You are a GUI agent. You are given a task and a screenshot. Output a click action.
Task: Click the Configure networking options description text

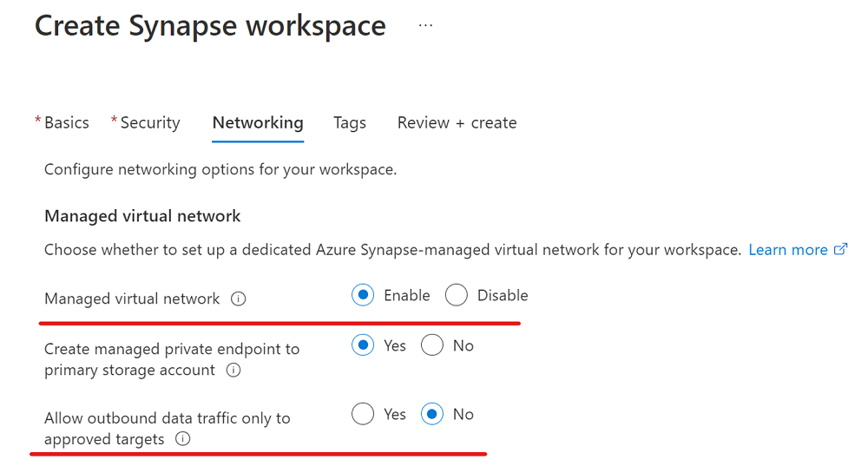pyautogui.click(x=220, y=170)
